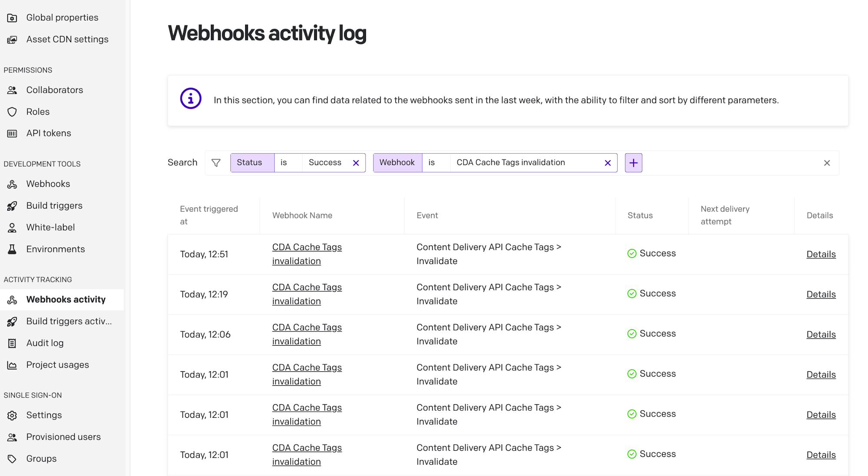Click the White-label icon

12,228
